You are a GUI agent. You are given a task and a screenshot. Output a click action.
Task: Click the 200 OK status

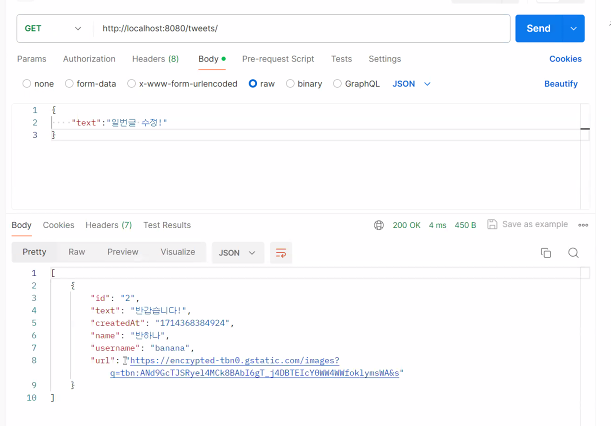406,225
